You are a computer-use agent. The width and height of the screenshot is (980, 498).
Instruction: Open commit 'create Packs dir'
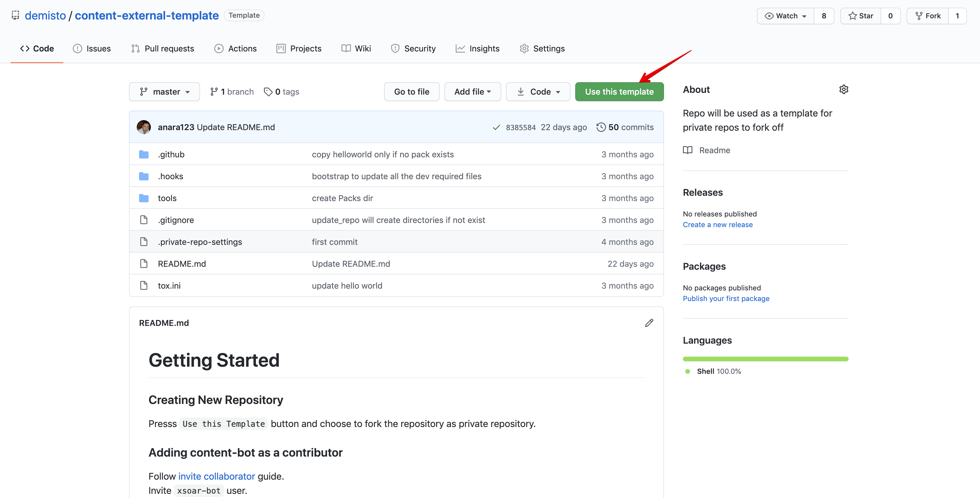pyautogui.click(x=342, y=198)
